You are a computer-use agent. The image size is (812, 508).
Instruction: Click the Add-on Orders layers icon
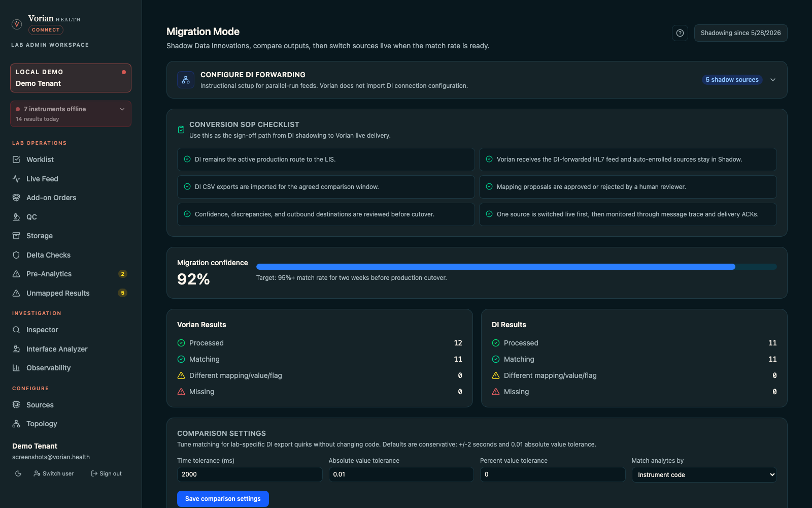pyautogui.click(x=16, y=198)
